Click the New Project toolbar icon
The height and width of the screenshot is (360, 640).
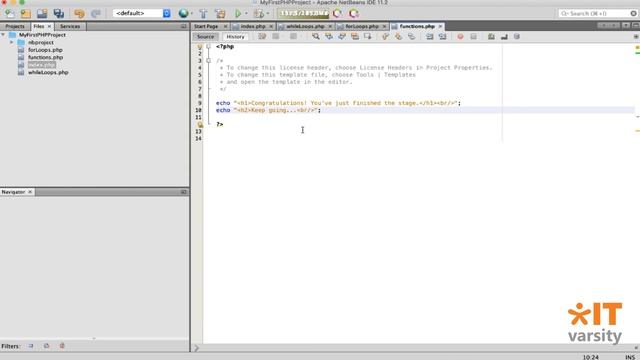(26, 13)
